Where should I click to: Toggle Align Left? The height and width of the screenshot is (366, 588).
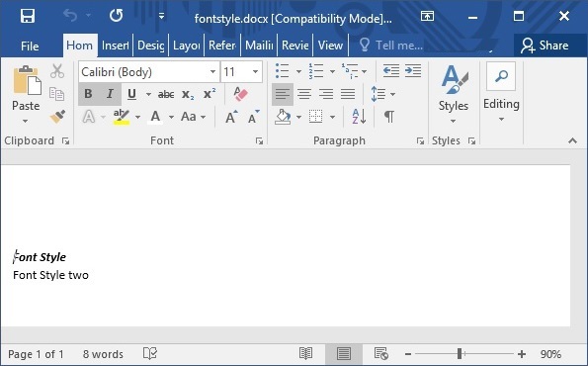tap(283, 94)
